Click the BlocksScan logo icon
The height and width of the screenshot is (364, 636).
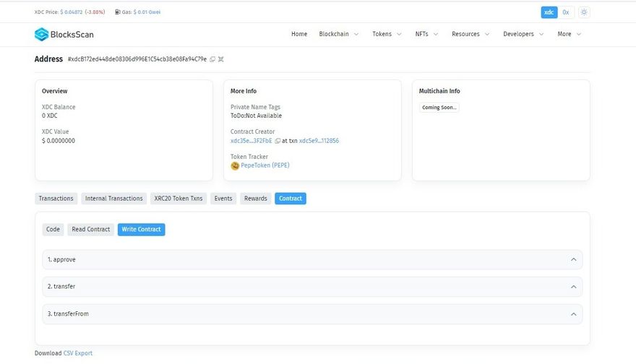[41, 34]
